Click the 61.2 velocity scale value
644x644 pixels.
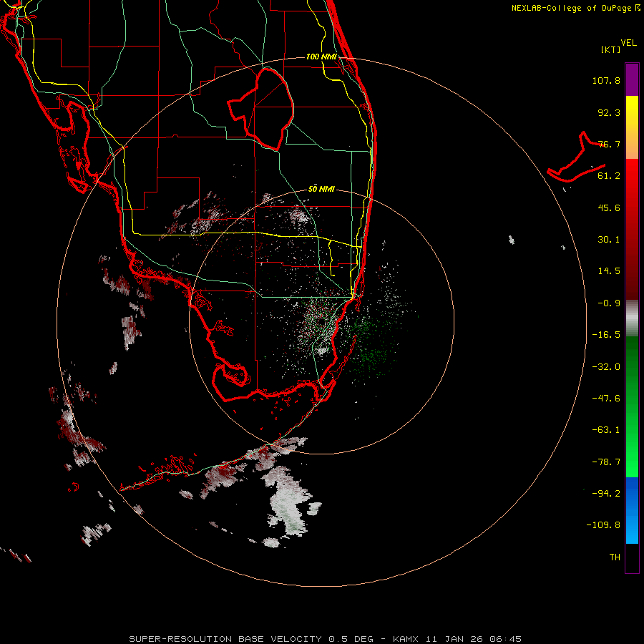coord(609,176)
